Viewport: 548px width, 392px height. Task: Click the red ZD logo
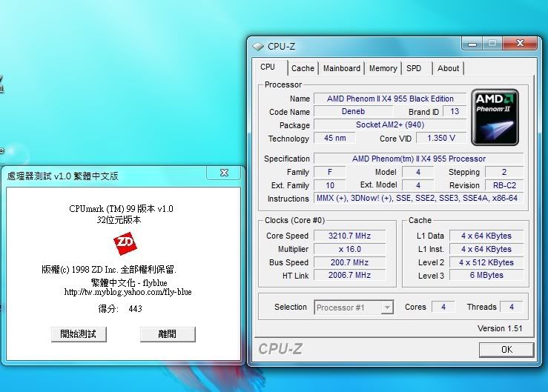[x=125, y=243]
